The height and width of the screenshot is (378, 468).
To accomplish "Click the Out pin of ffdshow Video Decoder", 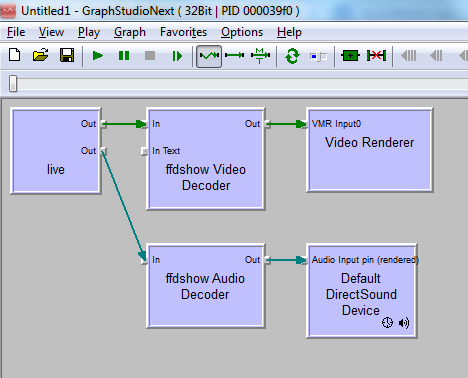I will 267,124.
